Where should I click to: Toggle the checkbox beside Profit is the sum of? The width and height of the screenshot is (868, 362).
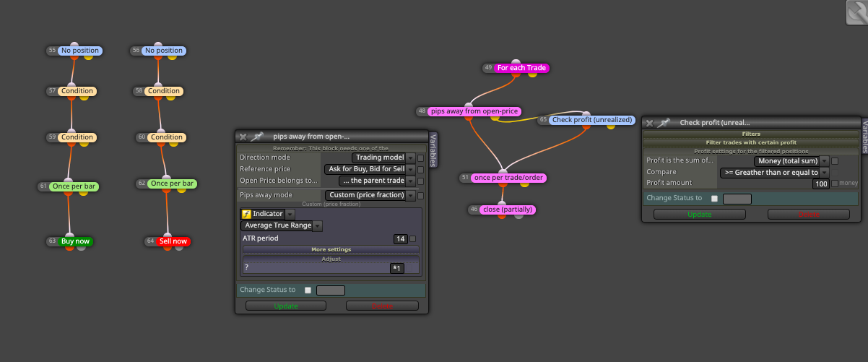click(835, 161)
